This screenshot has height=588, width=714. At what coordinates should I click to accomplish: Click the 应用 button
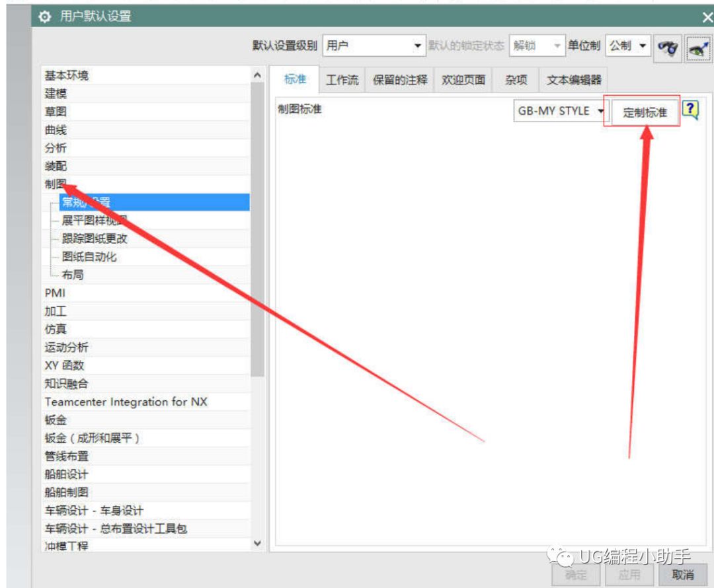(x=629, y=575)
